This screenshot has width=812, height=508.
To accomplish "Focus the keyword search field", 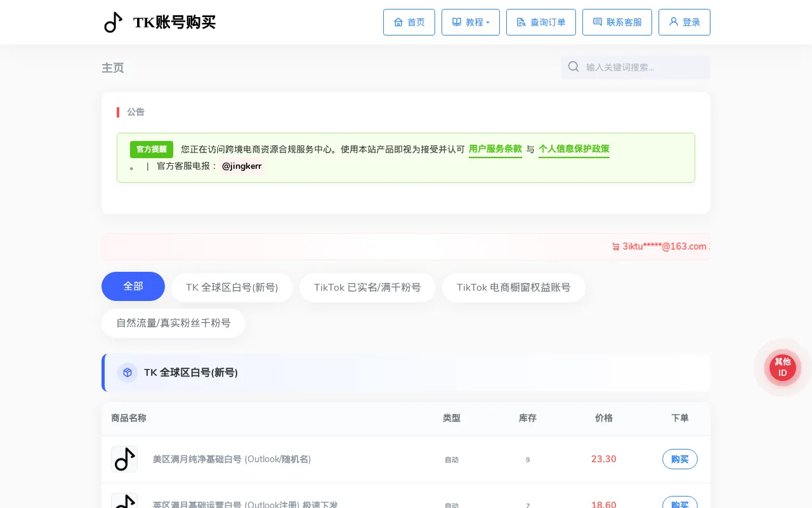I will 636,67.
